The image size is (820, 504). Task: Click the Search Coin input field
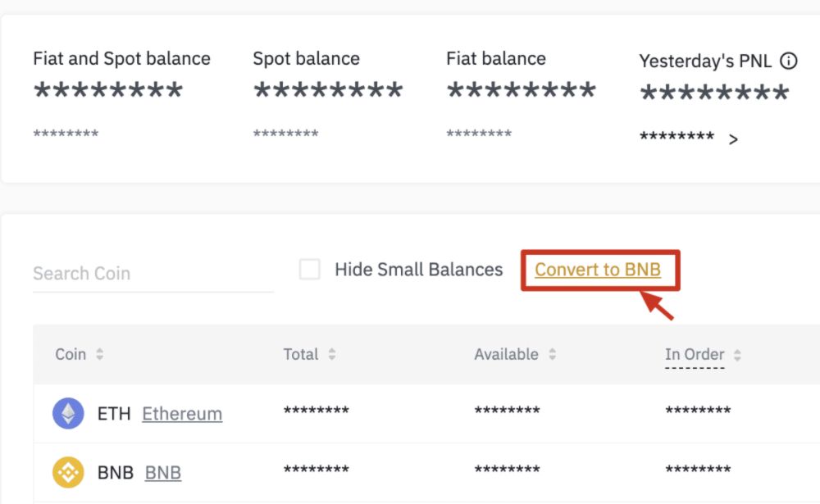point(152,273)
